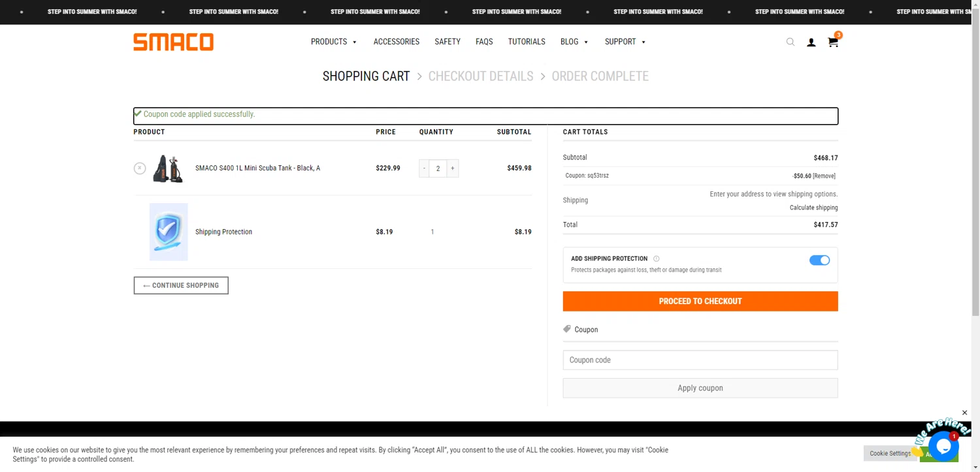This screenshot has height=472, width=980.
Task: Click the shipping protection info icon
Action: click(x=657, y=259)
